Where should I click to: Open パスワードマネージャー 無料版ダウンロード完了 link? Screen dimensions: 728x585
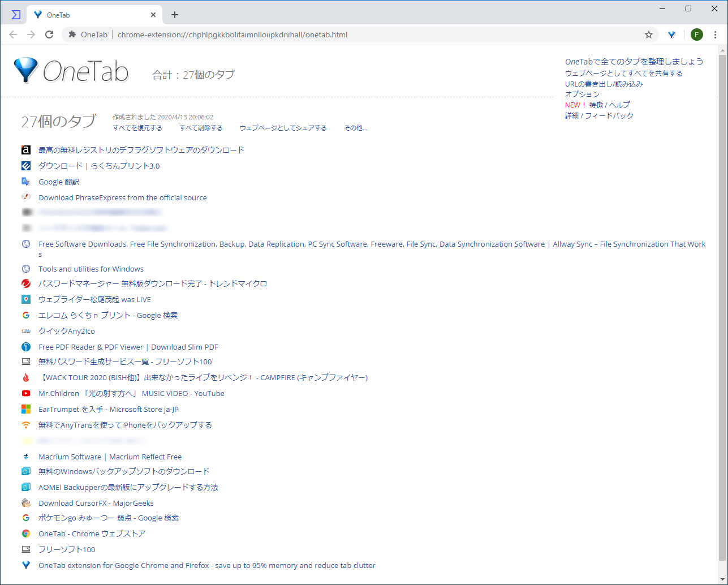point(153,283)
